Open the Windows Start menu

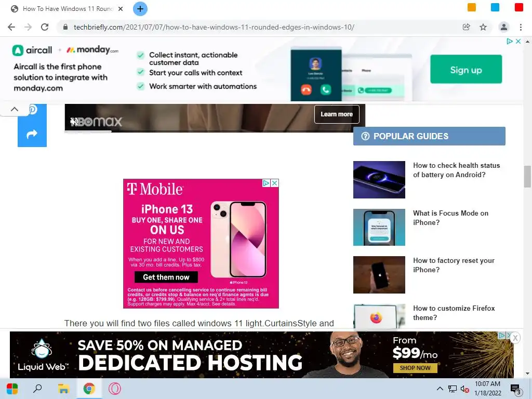pos(12,389)
